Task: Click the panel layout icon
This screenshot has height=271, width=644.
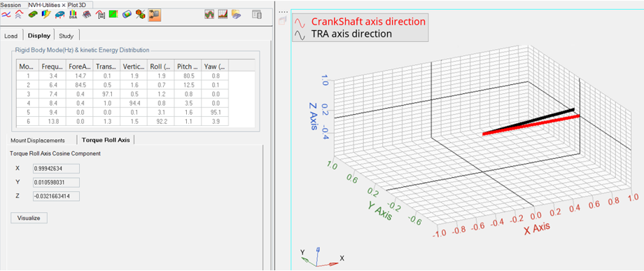Action: 257,15
